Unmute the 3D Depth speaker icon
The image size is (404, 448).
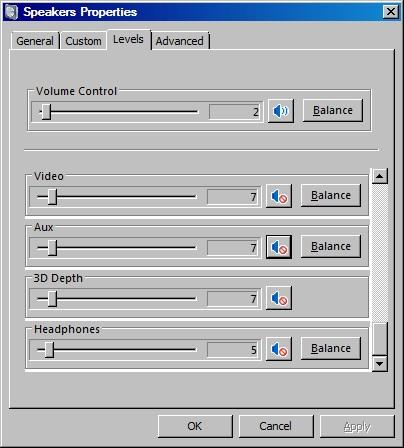279,298
